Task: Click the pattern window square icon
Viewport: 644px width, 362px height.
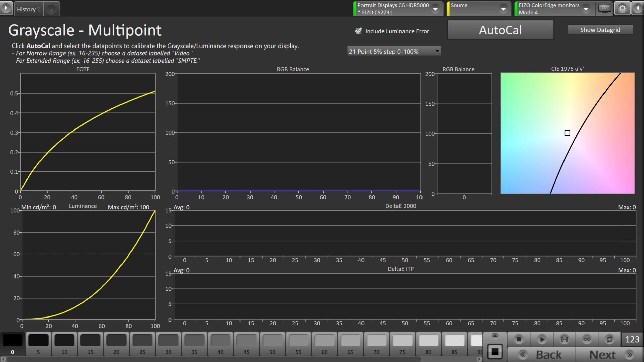Action: (495, 352)
